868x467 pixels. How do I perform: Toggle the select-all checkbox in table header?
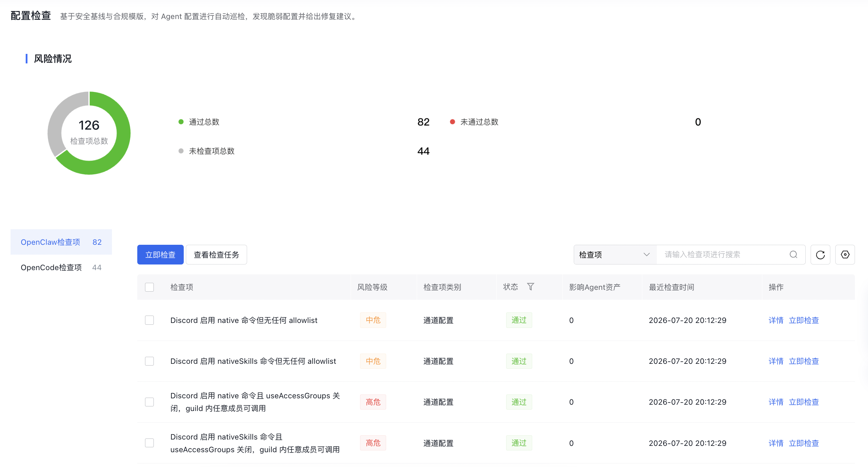(x=150, y=287)
